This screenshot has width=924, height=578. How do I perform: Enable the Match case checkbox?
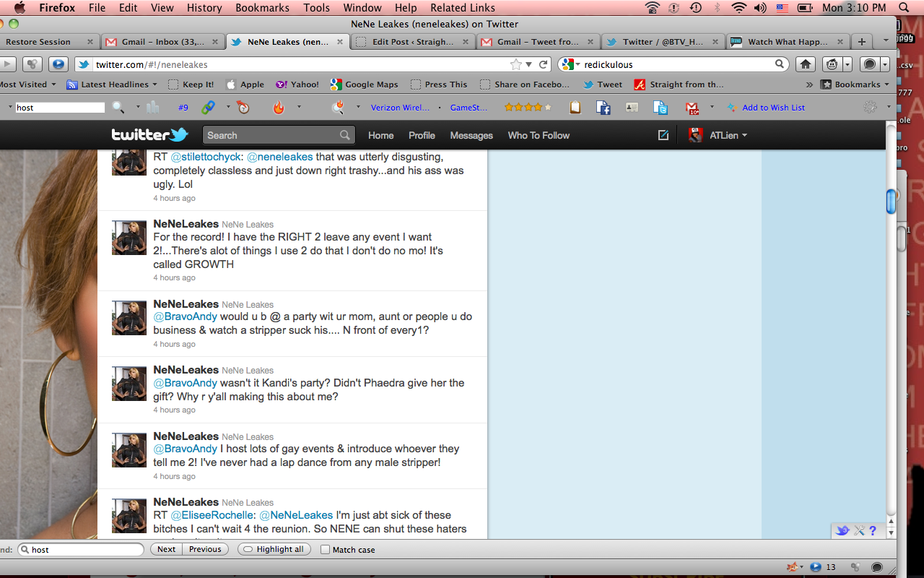[x=325, y=550]
